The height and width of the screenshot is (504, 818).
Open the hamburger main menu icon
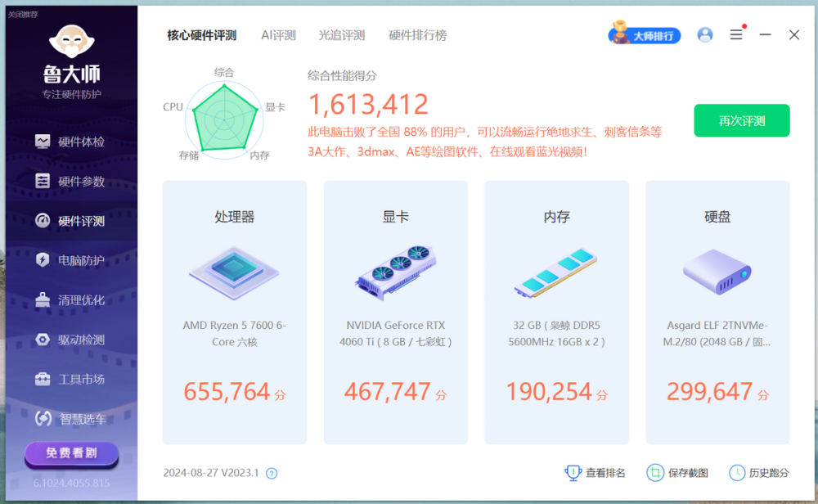736,35
